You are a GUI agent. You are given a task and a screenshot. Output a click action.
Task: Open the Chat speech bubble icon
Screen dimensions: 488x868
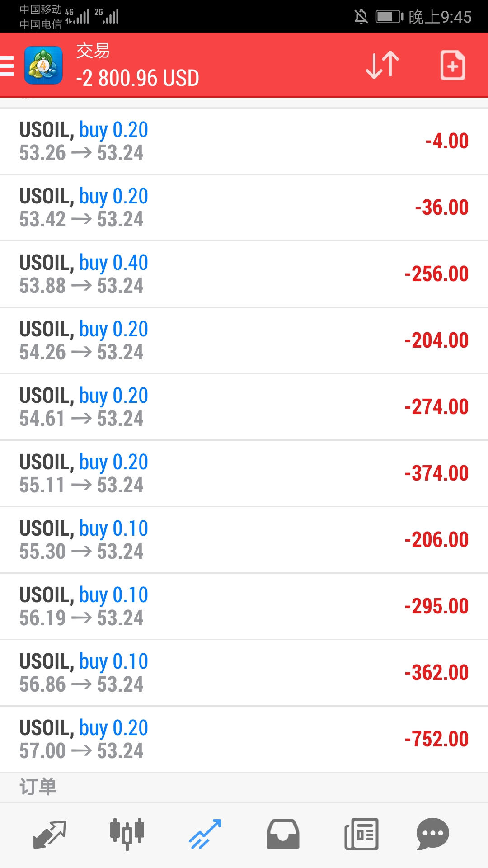(432, 834)
